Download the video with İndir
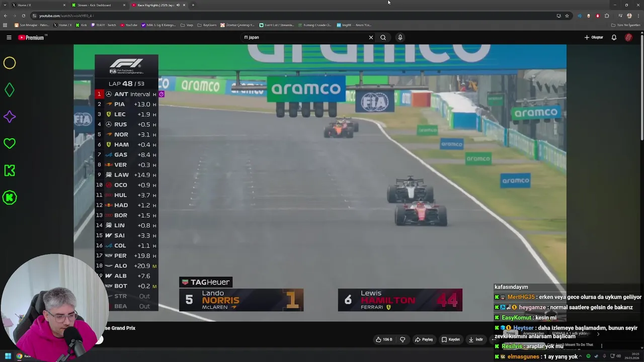644x362 pixels. click(476, 339)
